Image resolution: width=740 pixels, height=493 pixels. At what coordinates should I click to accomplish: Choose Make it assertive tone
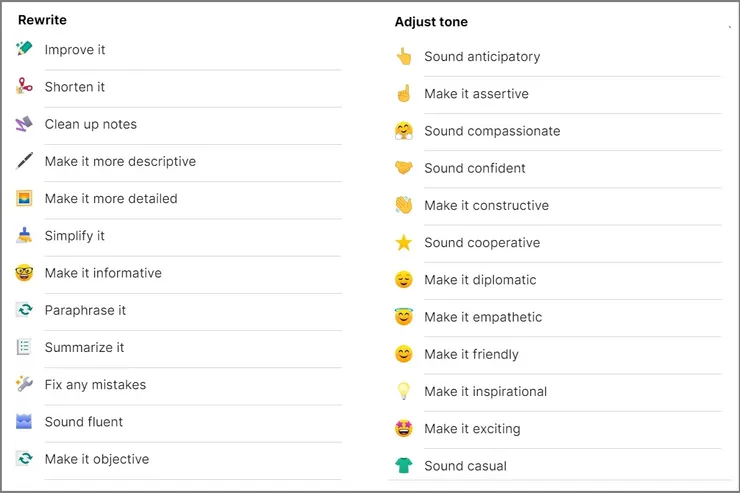coord(476,94)
